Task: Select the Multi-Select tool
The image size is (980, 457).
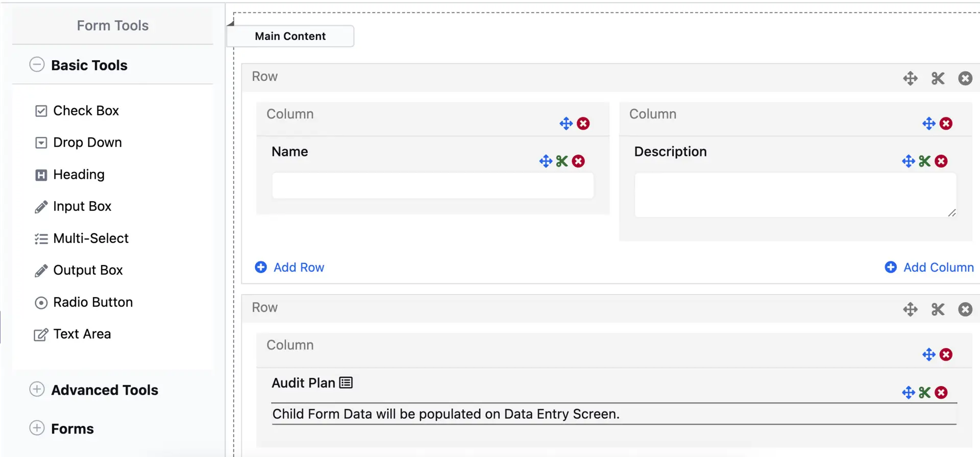Action: pos(90,238)
